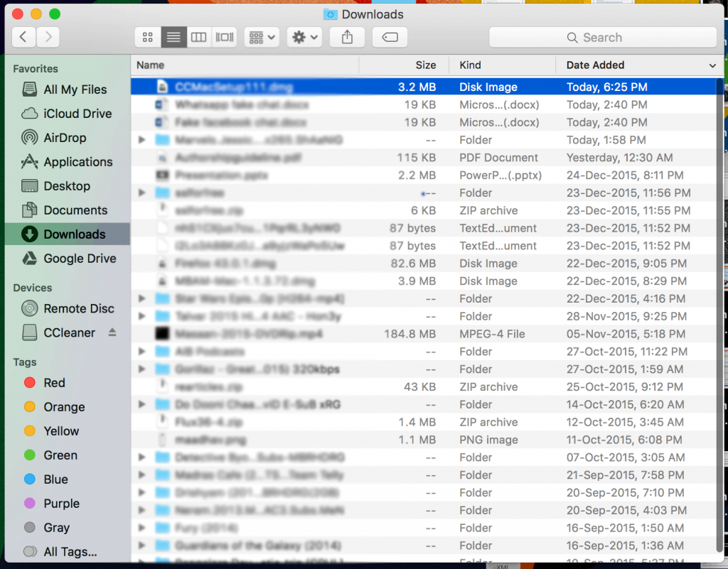Click the vertical scrollbar of the file list
Image resolution: width=728 pixels, height=569 pixels.
[x=719, y=315]
